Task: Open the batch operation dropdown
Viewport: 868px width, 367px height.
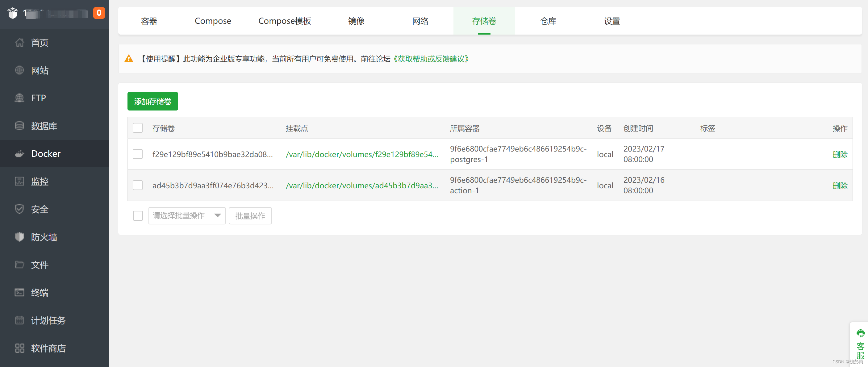Action: [x=187, y=215]
